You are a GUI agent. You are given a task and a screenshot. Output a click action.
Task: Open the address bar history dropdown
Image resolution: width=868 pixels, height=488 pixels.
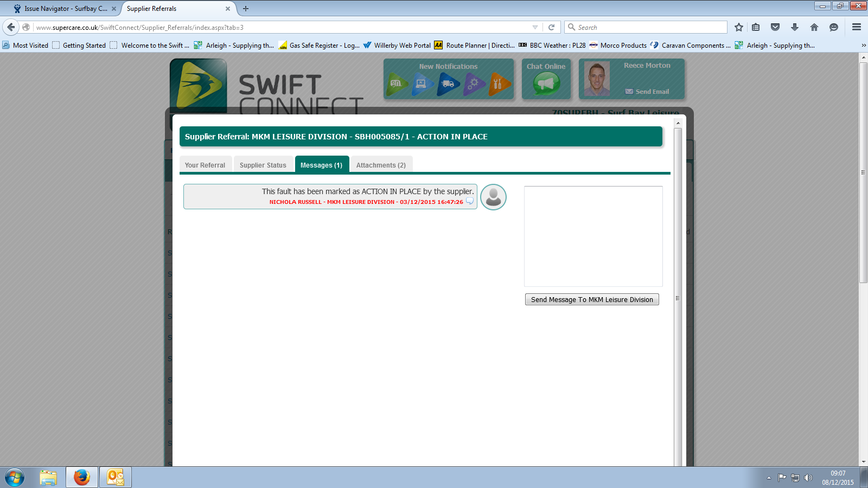point(535,27)
